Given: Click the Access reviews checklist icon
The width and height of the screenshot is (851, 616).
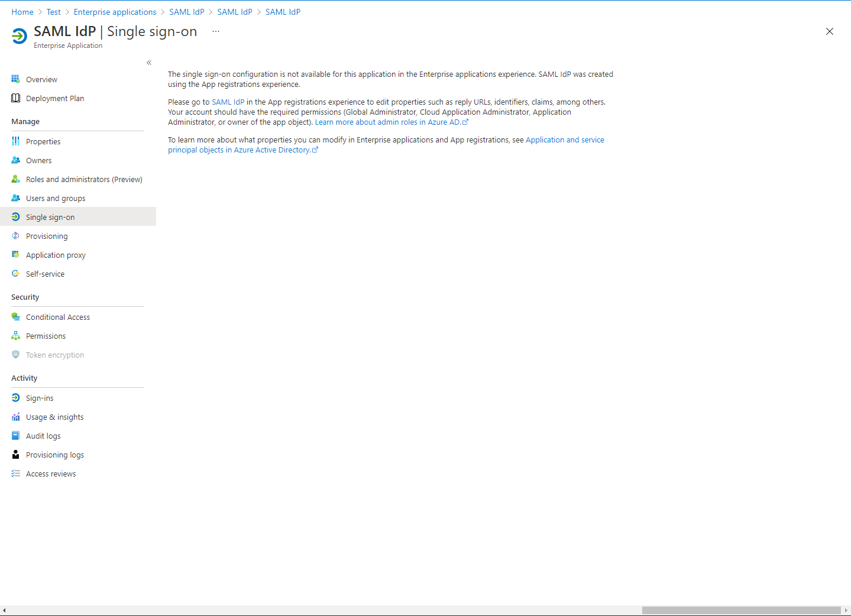Looking at the screenshot, I should [15, 474].
